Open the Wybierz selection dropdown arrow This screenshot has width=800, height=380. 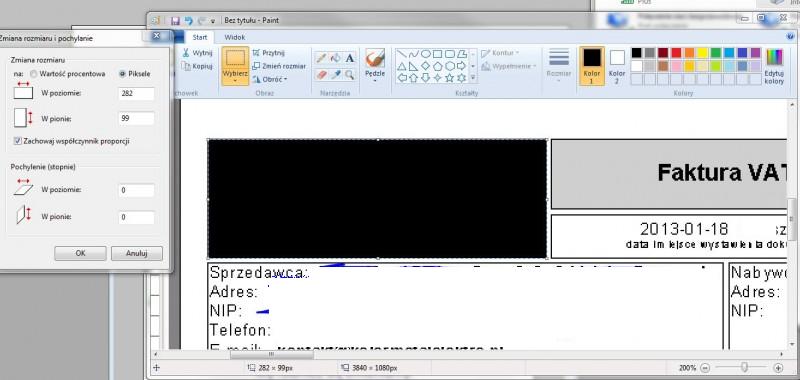(x=235, y=80)
